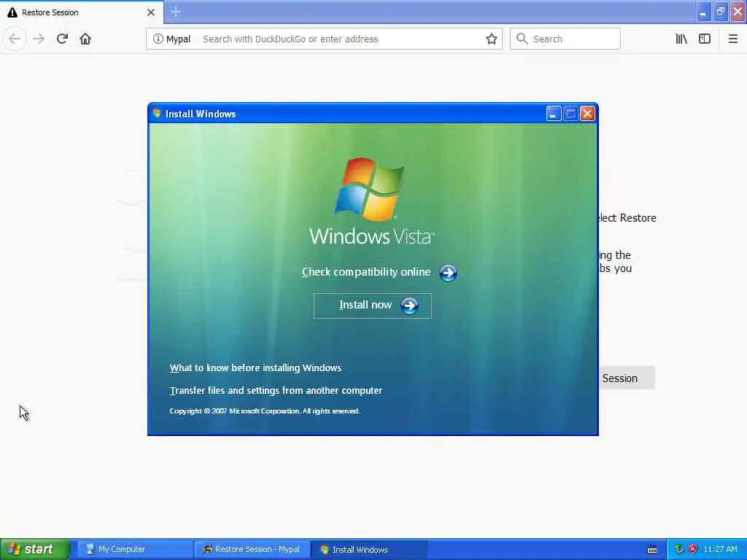This screenshot has width=747, height=560.
Task: Open the Windows XP Start menu
Action: pyautogui.click(x=35, y=549)
